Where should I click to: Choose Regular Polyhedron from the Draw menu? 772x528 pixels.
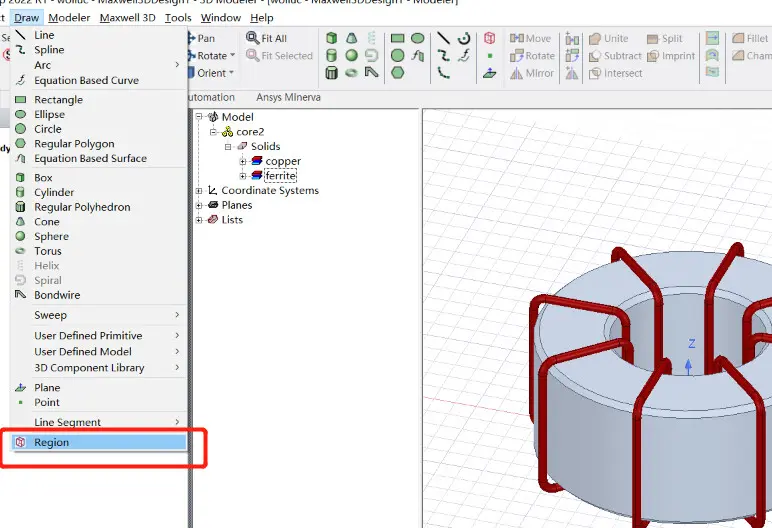[99, 207]
